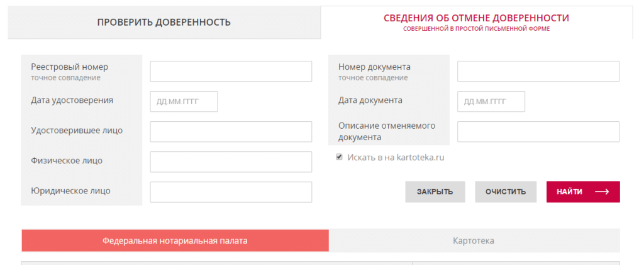Click the arrow icon on Найти button
644x265 pixels.
tap(602, 192)
